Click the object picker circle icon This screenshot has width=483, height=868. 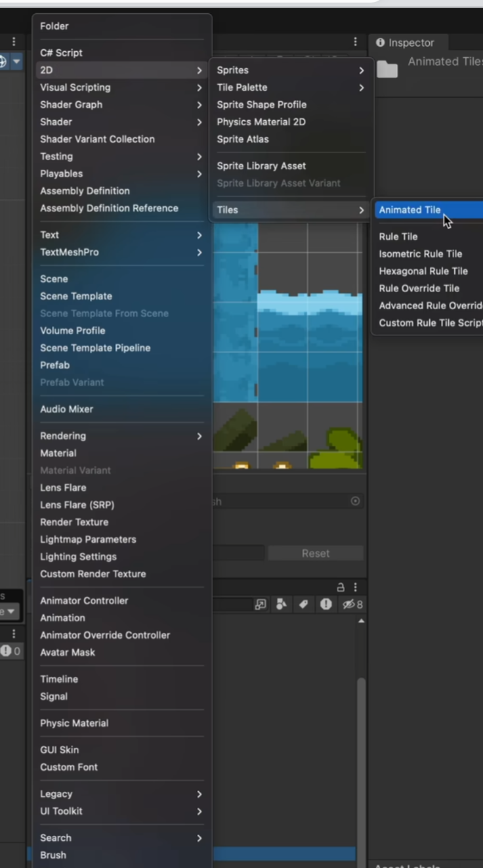pos(356,501)
